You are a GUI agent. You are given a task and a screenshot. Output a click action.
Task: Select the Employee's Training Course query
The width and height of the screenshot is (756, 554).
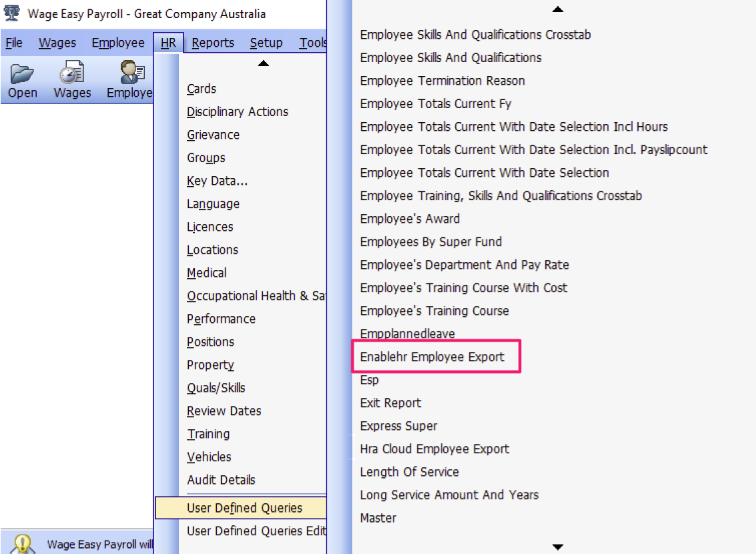click(x=434, y=311)
